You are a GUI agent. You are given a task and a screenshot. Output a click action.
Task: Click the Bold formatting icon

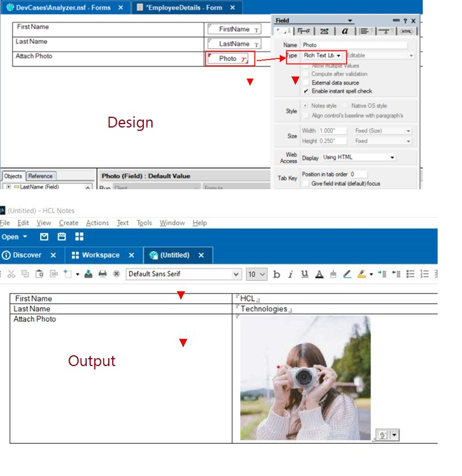click(277, 274)
